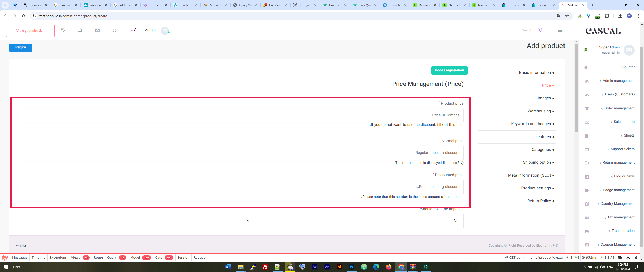Open the mail envelope icon

pos(97,30)
